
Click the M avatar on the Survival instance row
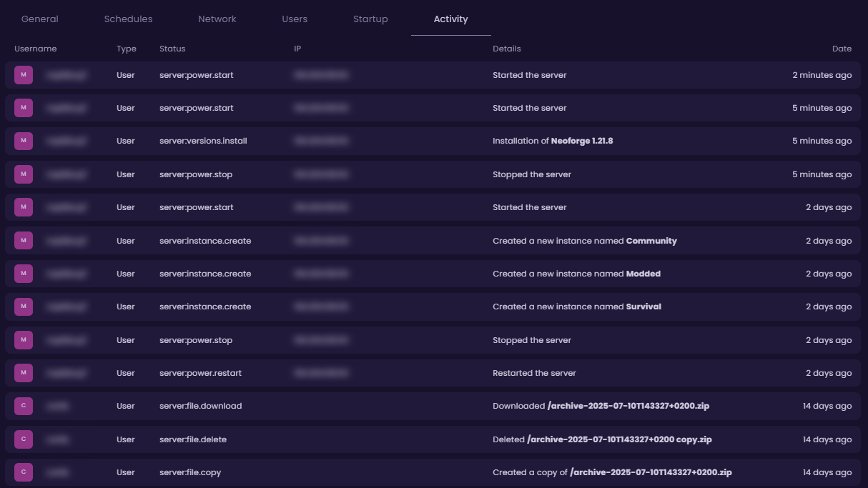(x=24, y=307)
